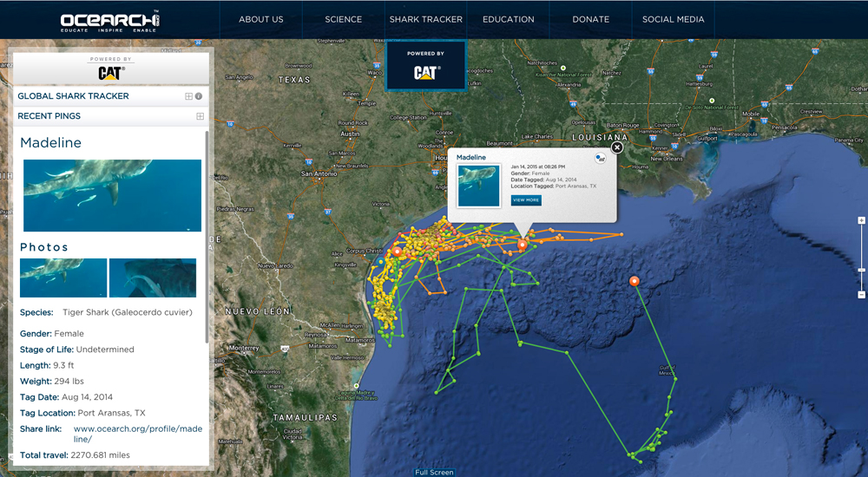868x477 pixels.
Task: Open the Global Shark Tracker info icon
Action: pos(199,96)
